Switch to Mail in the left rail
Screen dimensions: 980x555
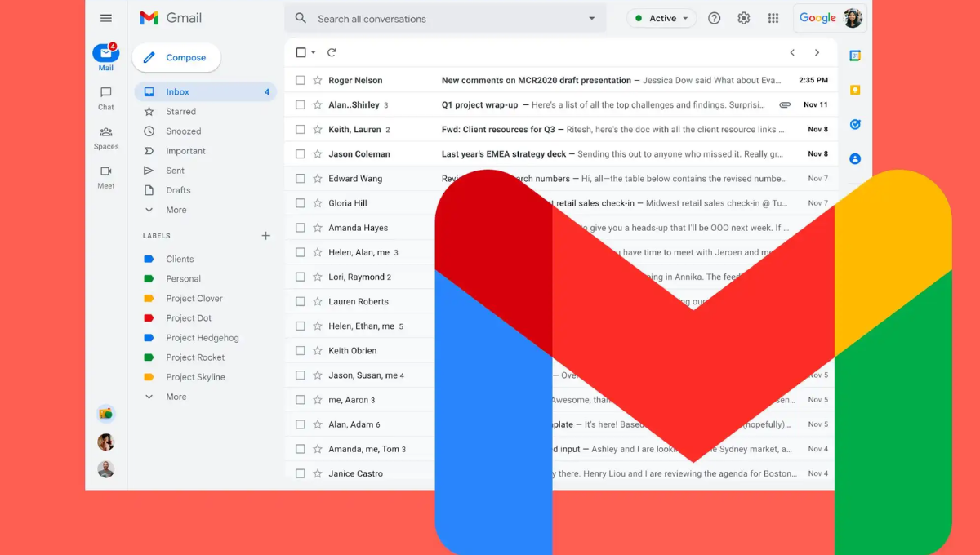(106, 57)
